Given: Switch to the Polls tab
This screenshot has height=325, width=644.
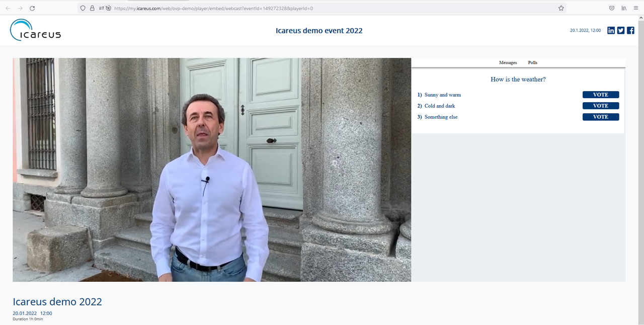Looking at the screenshot, I should (532, 63).
